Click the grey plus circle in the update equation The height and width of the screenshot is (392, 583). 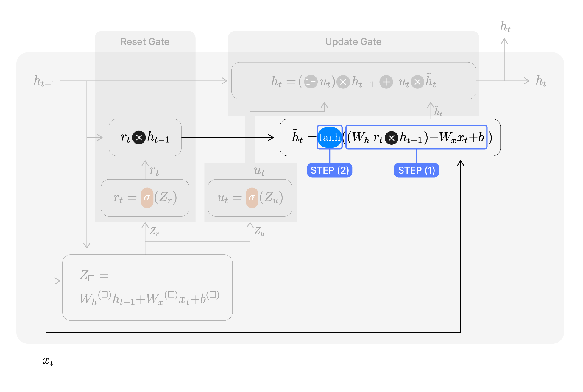click(386, 82)
